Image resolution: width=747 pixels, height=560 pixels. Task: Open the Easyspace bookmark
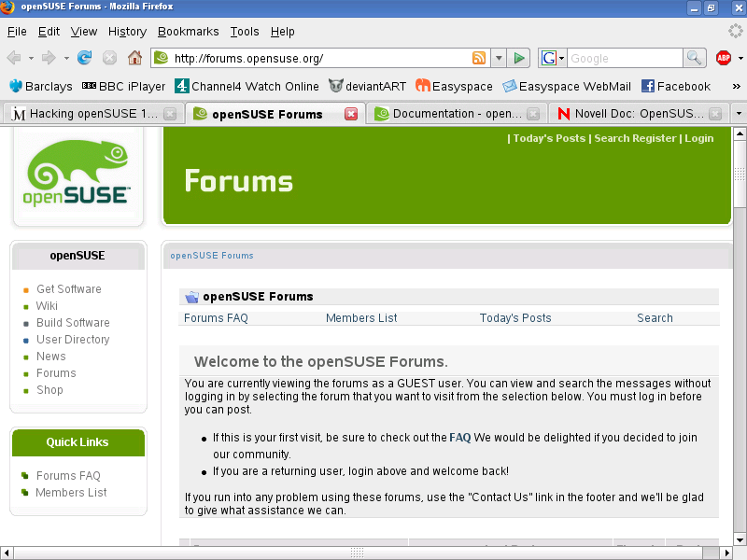pos(454,86)
